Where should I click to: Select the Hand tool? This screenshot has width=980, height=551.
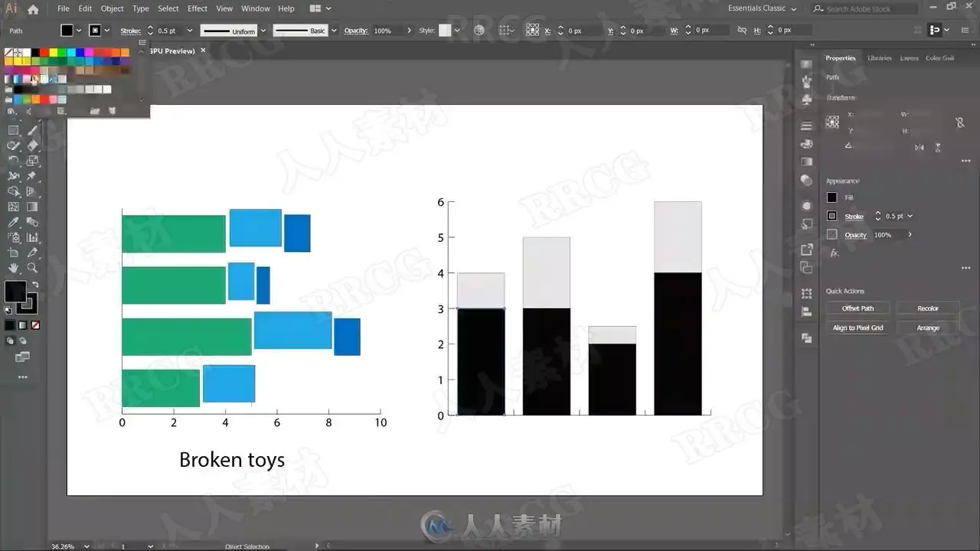tap(14, 268)
